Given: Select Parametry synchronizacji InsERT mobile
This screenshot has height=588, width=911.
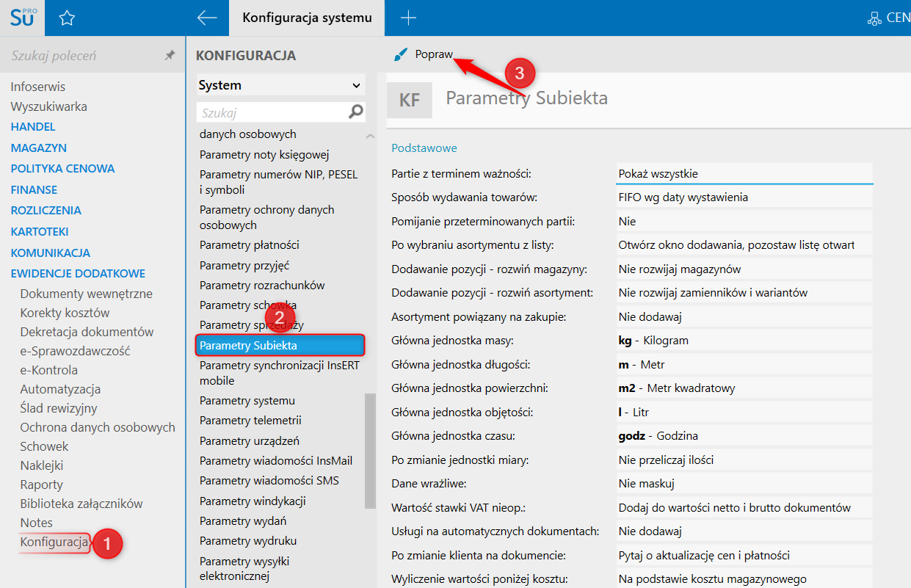Looking at the screenshot, I should 280,373.
